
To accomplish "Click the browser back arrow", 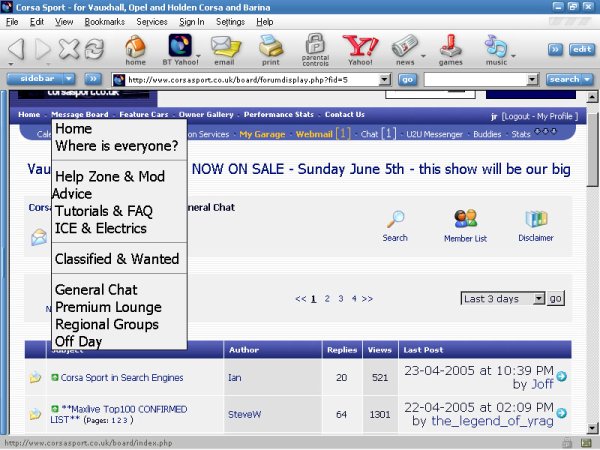I will coord(16,49).
